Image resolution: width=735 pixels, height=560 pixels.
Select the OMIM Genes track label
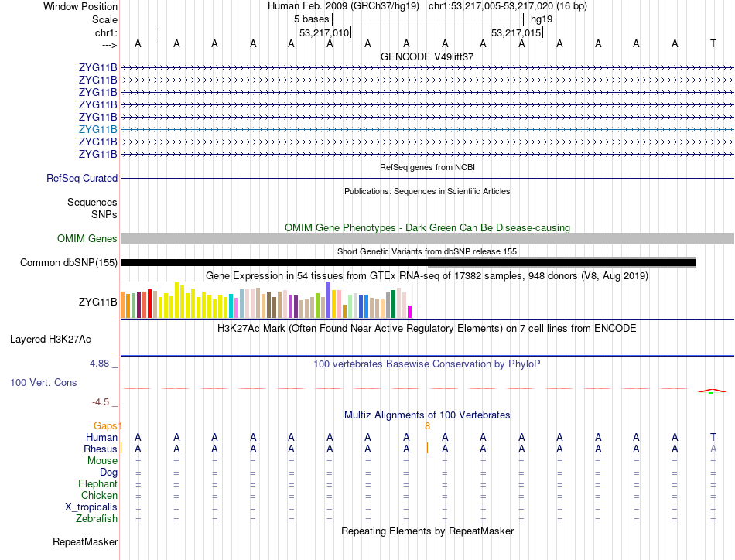[87, 238]
